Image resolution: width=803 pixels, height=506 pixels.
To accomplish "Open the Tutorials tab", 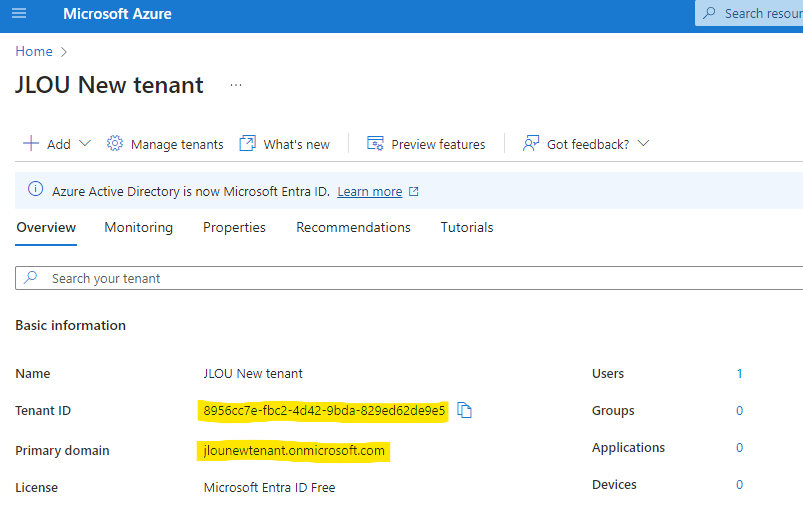I will coord(467,227).
